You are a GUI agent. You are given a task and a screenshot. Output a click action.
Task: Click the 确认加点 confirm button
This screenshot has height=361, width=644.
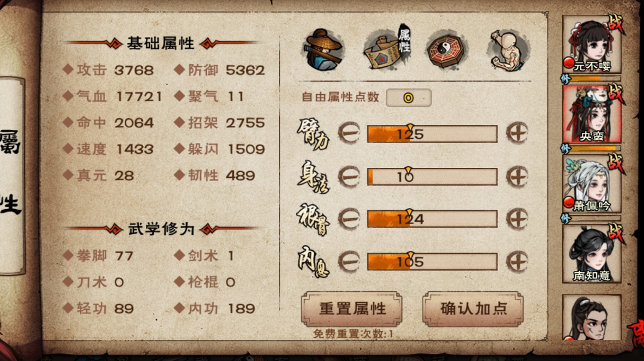pos(473,309)
